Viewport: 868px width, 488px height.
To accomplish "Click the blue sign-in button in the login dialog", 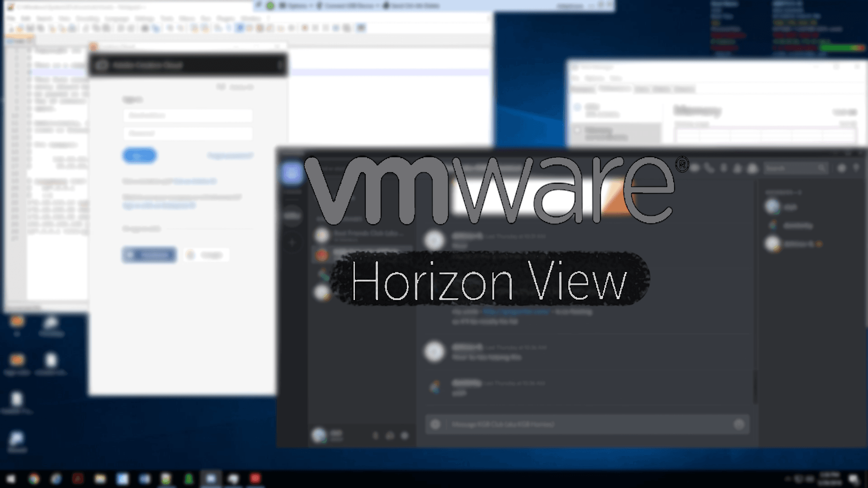I will tap(139, 155).
